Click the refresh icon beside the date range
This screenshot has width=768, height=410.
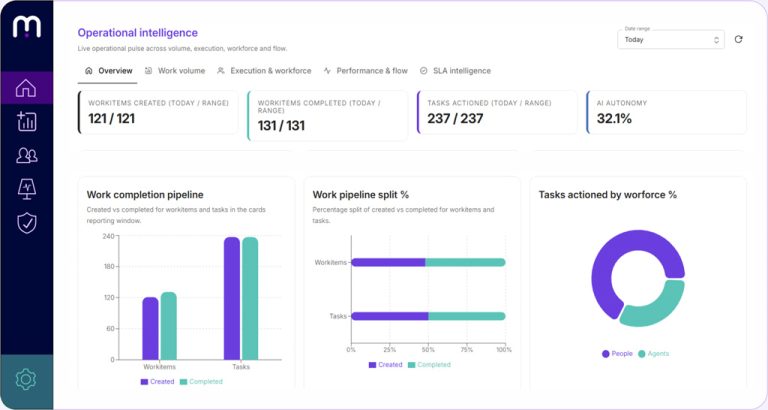[738, 39]
